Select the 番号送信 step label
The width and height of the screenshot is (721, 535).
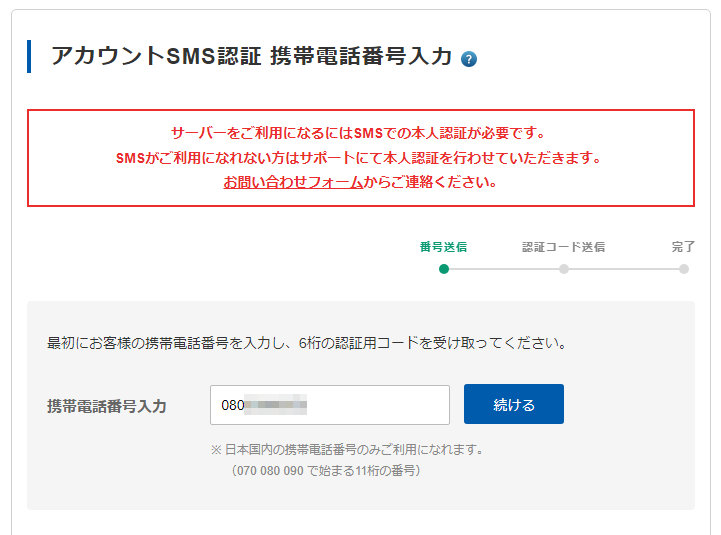(x=443, y=246)
